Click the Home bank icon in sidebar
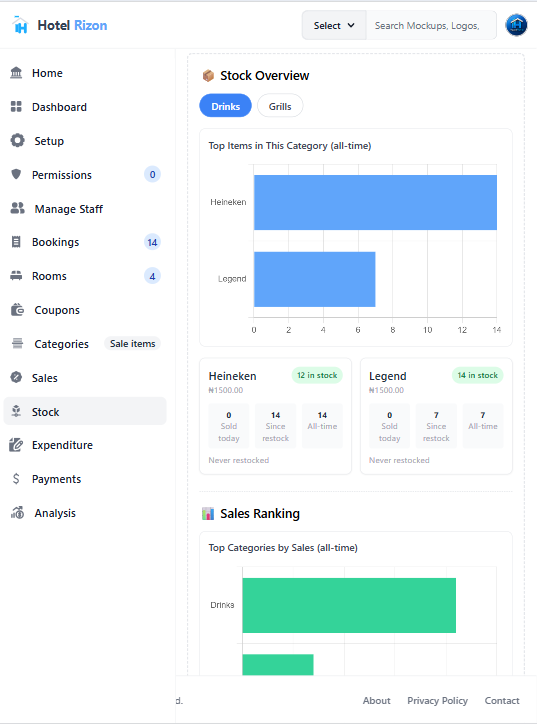Image resolution: width=537 pixels, height=724 pixels. 16,73
